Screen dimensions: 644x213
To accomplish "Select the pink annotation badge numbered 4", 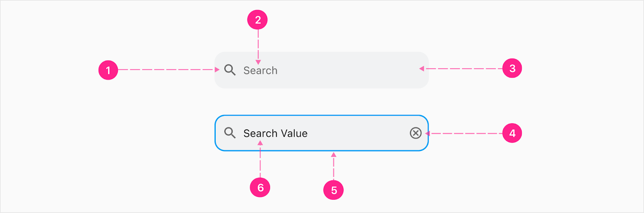I will [512, 133].
